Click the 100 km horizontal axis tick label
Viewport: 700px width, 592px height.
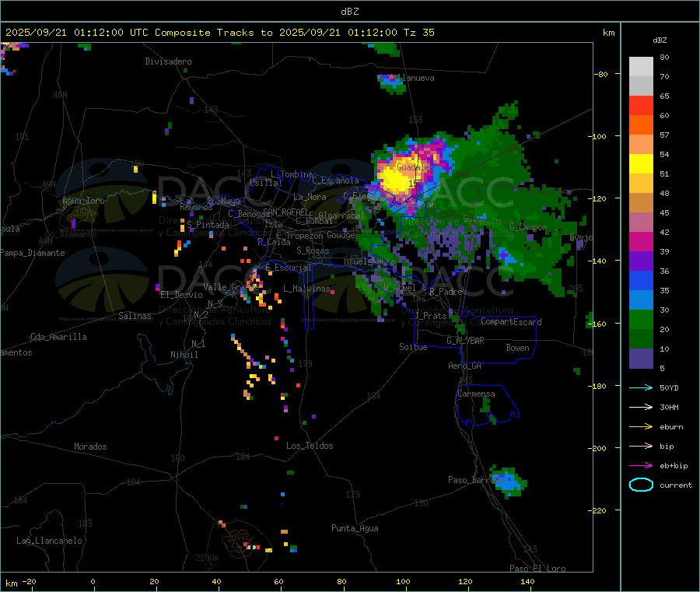tap(403, 581)
